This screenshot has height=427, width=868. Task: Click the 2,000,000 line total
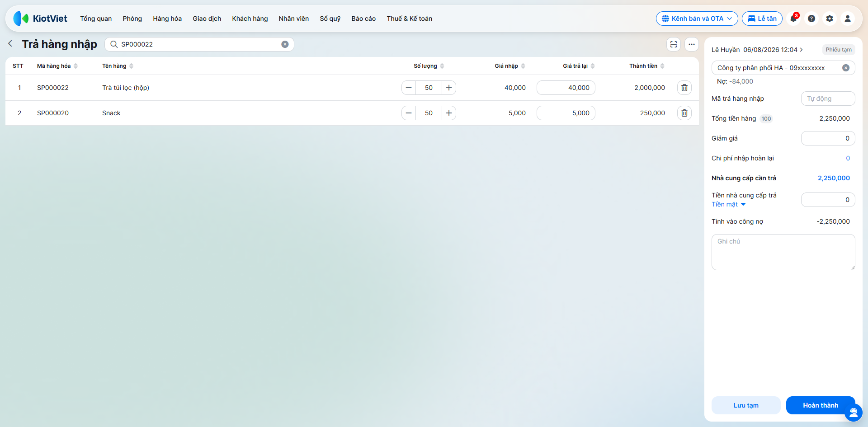click(x=650, y=88)
